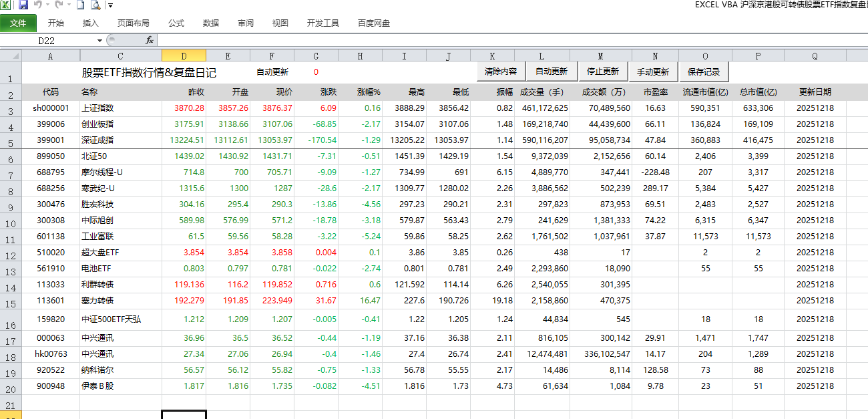The width and height of the screenshot is (868, 419).
Task: Switch to the 数据 ribbon tab
Action: [x=210, y=22]
